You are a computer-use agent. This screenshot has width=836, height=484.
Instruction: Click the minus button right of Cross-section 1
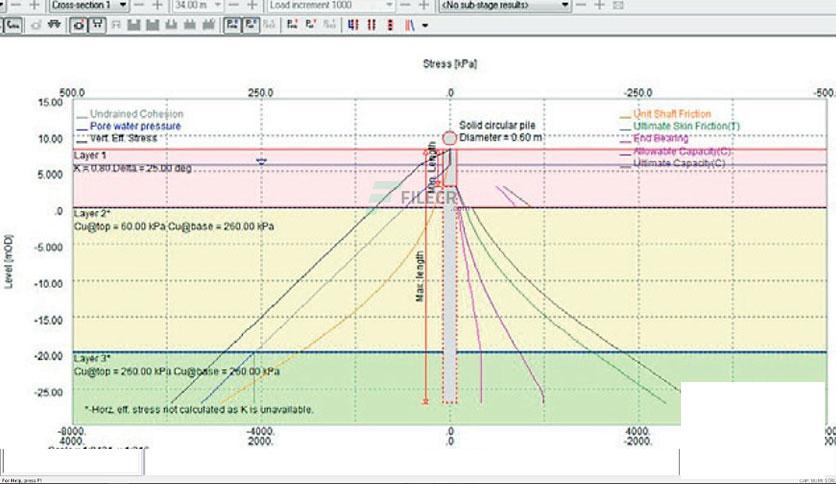[x=140, y=5]
